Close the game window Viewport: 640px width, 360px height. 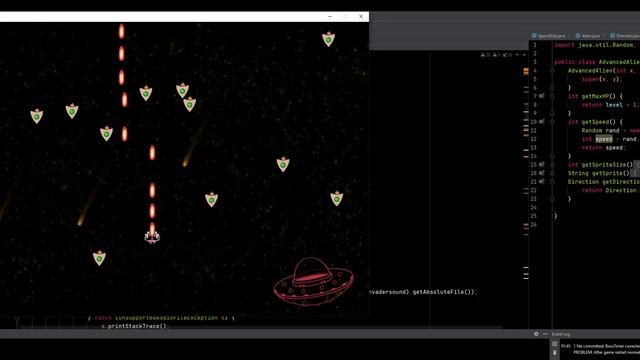[361, 17]
